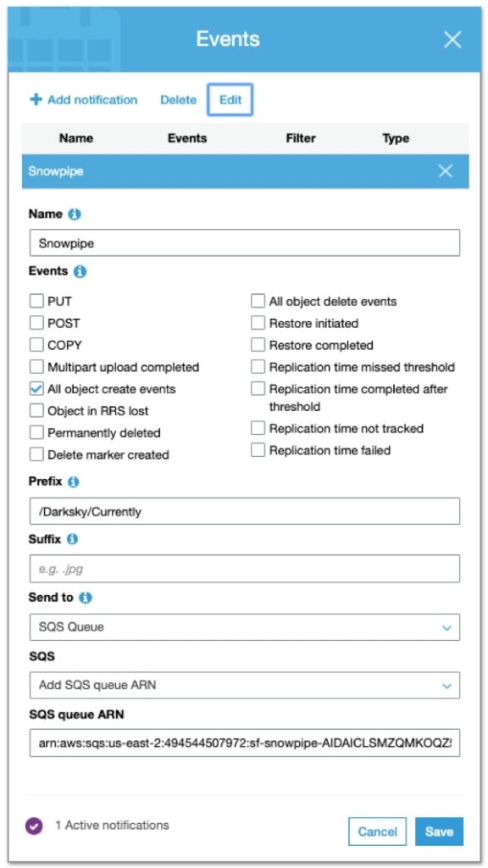Dismiss the Snowpipe row with its X icon

click(x=446, y=170)
